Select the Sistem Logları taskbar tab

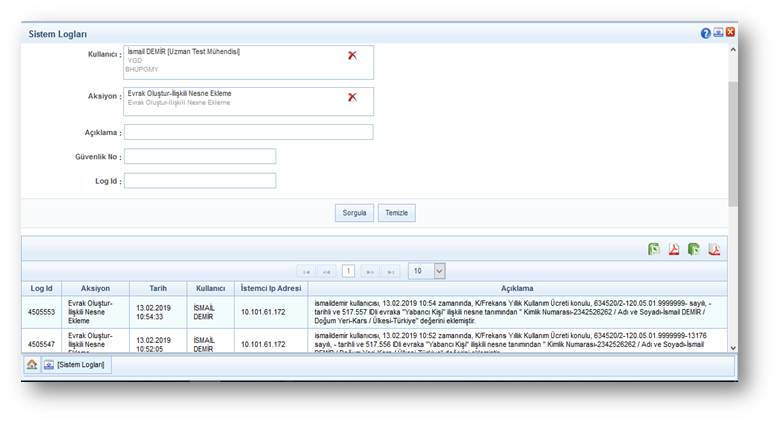[x=81, y=365]
